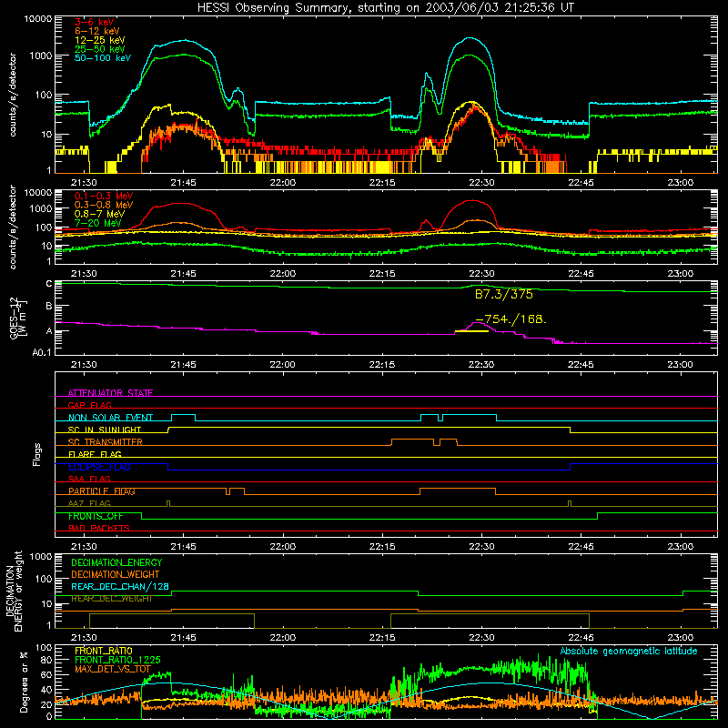Select the 22:15 tick label under the MeV panel
The height and width of the screenshot is (728, 728).
(x=381, y=274)
